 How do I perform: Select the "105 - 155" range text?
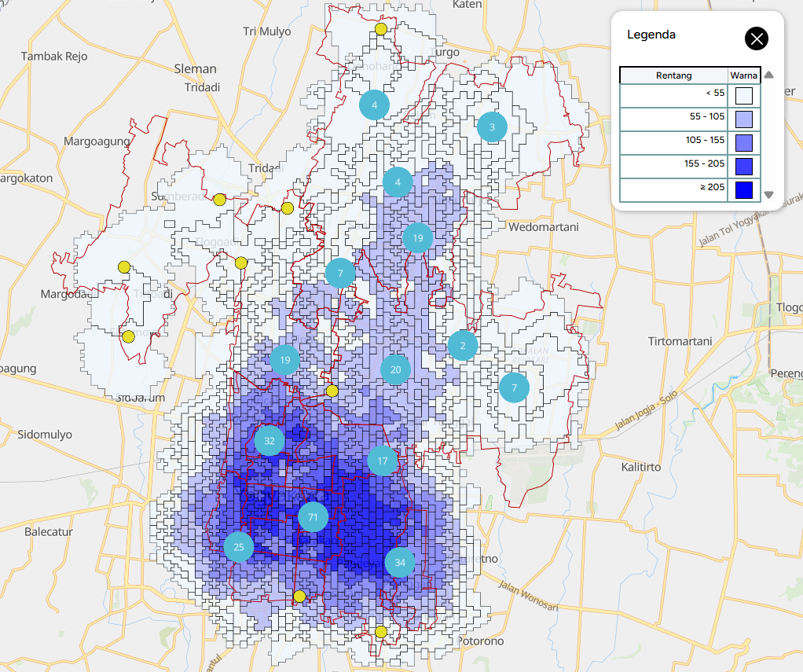coord(706,140)
